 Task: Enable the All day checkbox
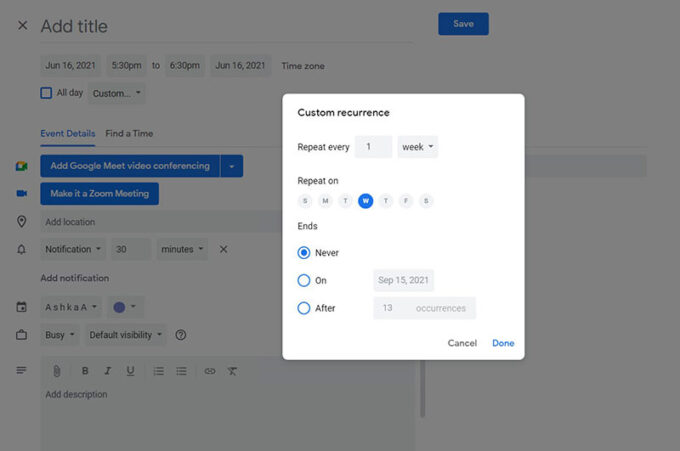point(46,93)
